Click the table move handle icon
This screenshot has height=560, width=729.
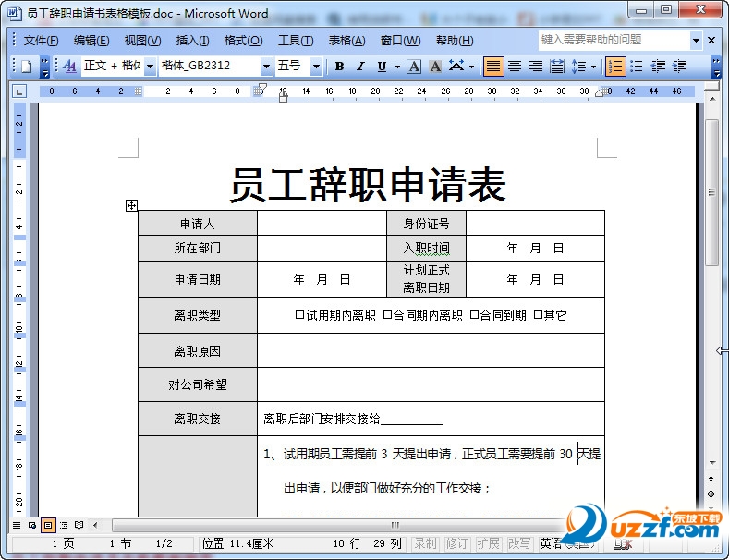(131, 205)
